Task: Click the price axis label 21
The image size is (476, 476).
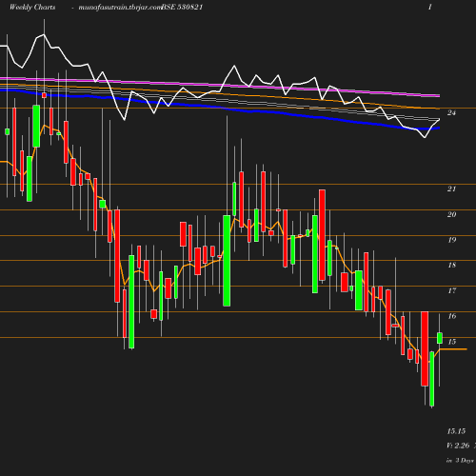Action: (x=451, y=188)
